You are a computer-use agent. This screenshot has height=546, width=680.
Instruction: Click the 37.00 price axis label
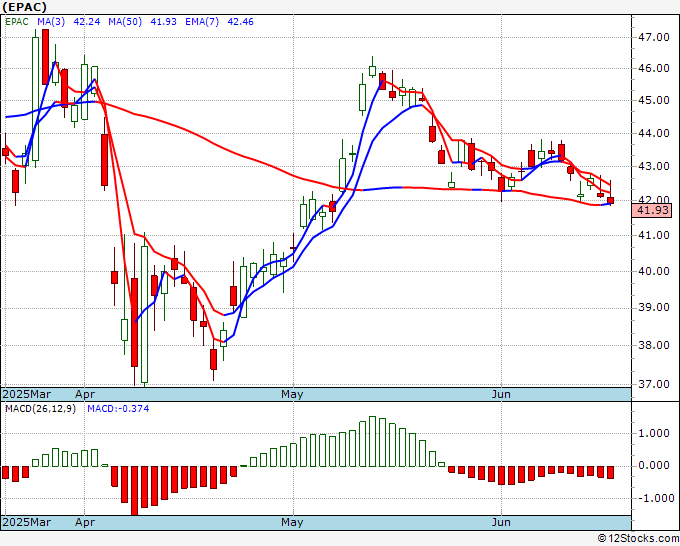(x=654, y=384)
